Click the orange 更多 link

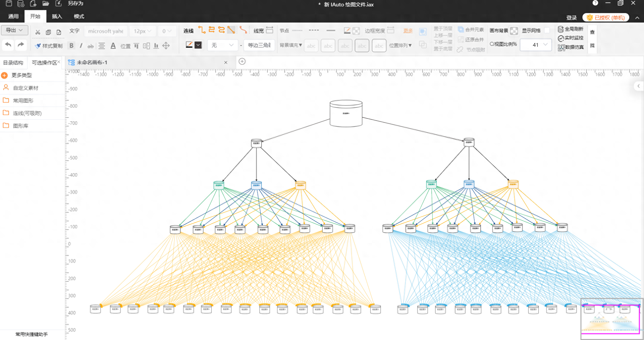[x=408, y=31]
